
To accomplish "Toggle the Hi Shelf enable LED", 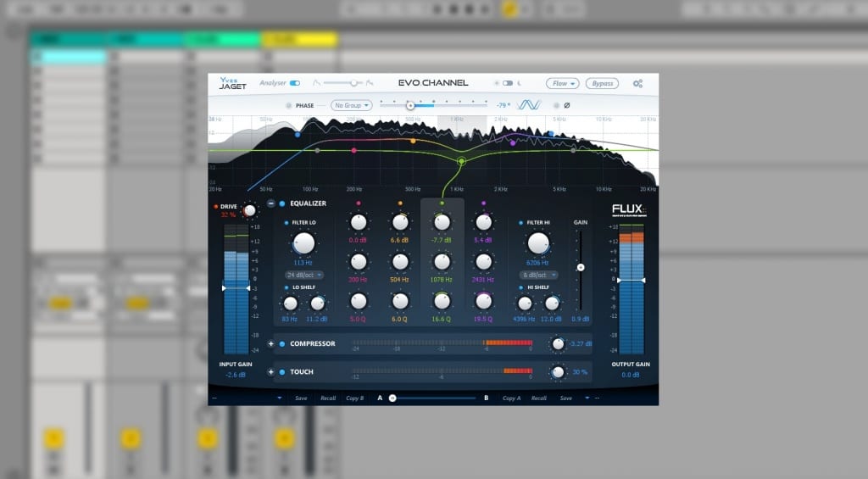I will (x=521, y=287).
